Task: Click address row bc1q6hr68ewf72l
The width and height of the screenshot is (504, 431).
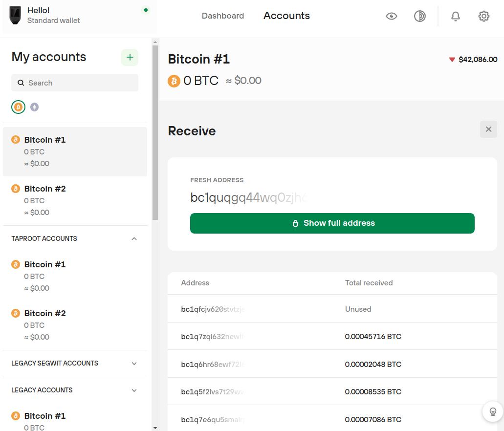Action: point(332,364)
